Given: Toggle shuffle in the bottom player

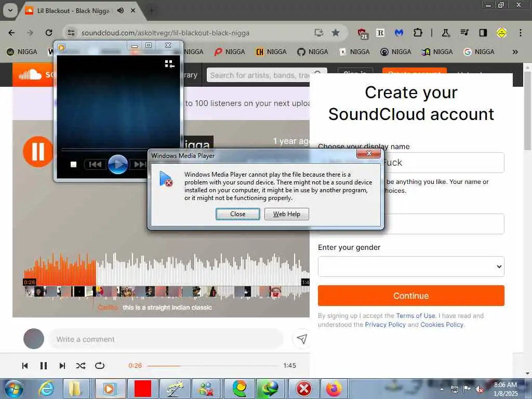Looking at the screenshot, I should pos(81,365).
